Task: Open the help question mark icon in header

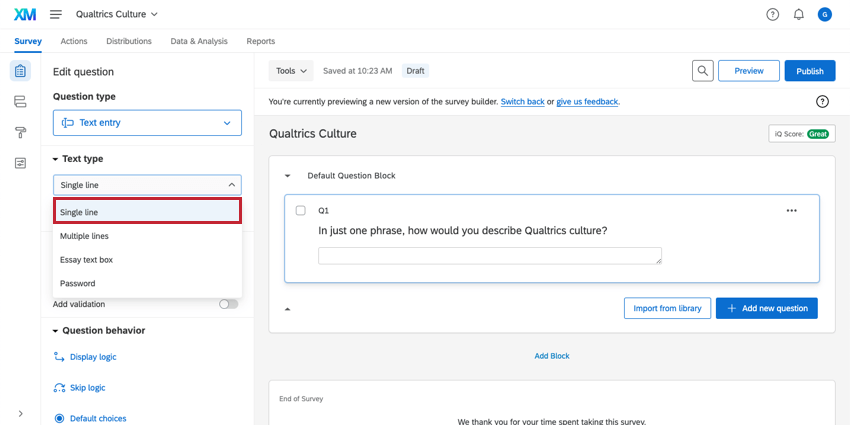Action: pos(772,15)
